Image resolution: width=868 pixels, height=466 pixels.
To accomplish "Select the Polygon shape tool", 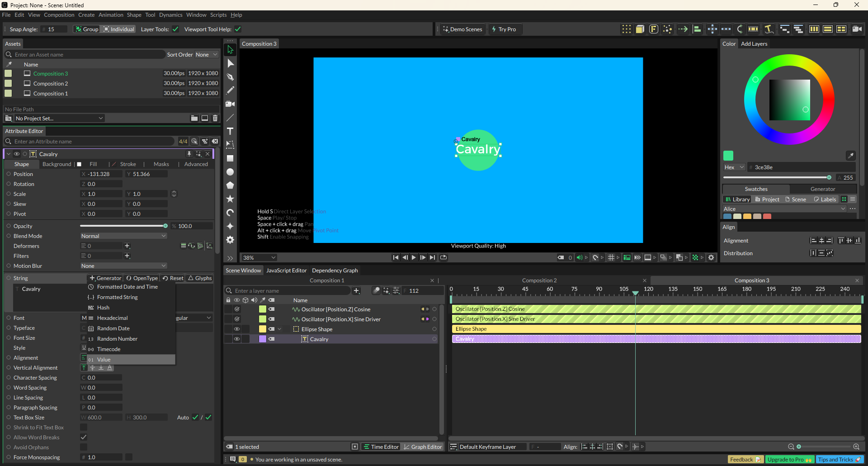I will (x=230, y=185).
